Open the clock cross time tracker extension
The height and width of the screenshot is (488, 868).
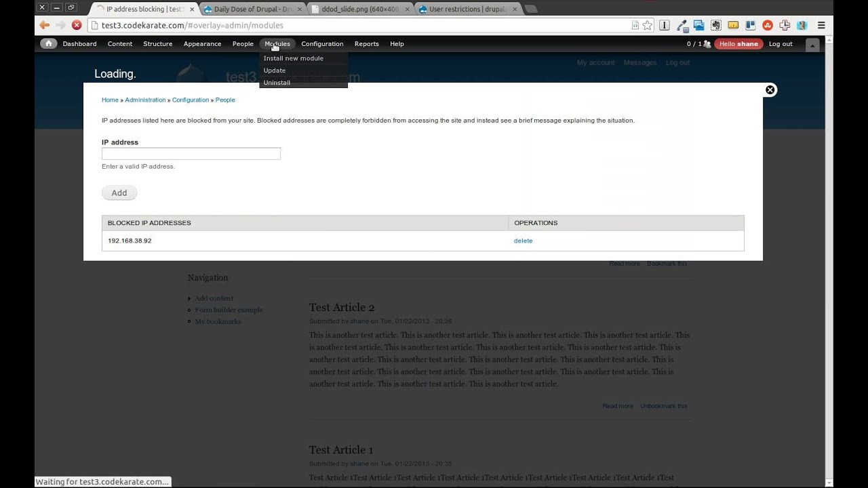(785, 25)
